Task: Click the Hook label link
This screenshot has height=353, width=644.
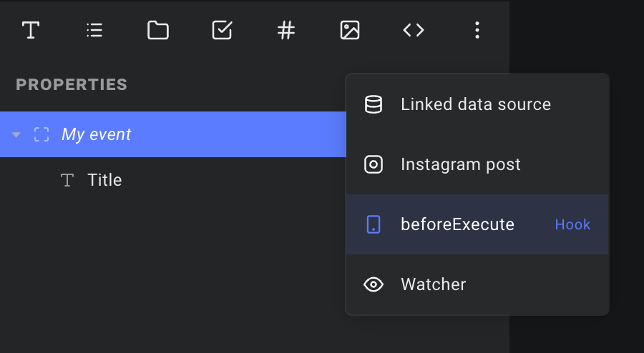Action: point(572,224)
